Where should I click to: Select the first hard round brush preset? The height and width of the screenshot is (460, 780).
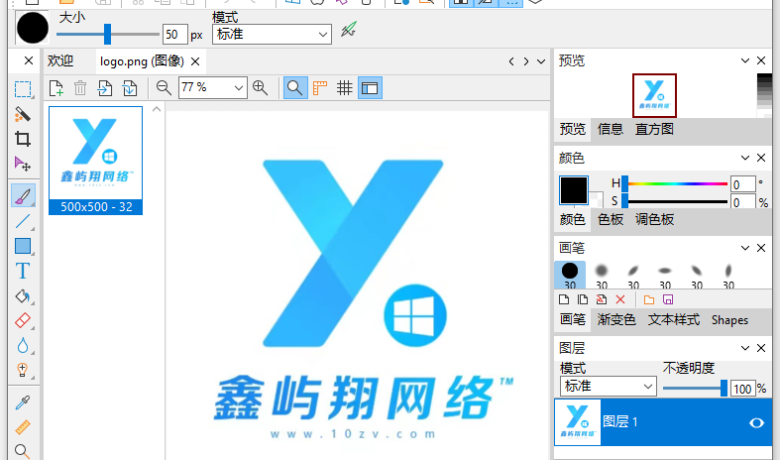click(x=570, y=275)
